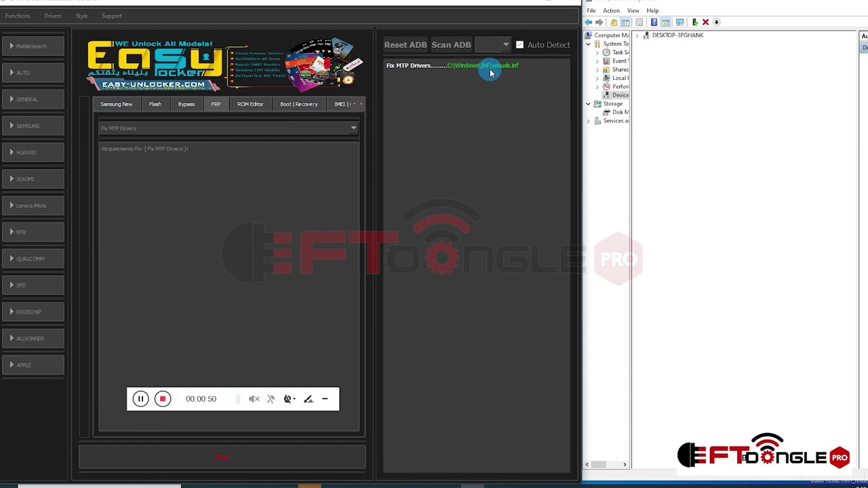Open the HUAWEI sidebar section
The height and width of the screenshot is (488, 868).
click(x=33, y=152)
